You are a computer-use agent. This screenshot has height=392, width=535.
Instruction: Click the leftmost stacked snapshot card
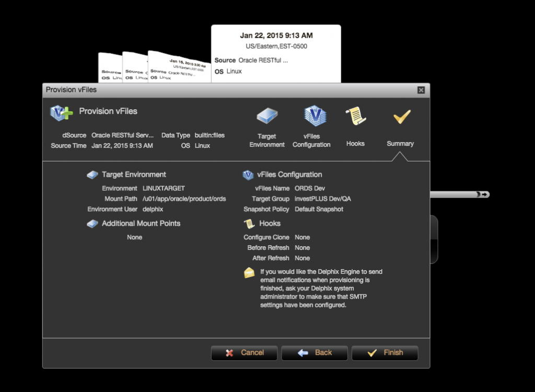click(x=110, y=68)
